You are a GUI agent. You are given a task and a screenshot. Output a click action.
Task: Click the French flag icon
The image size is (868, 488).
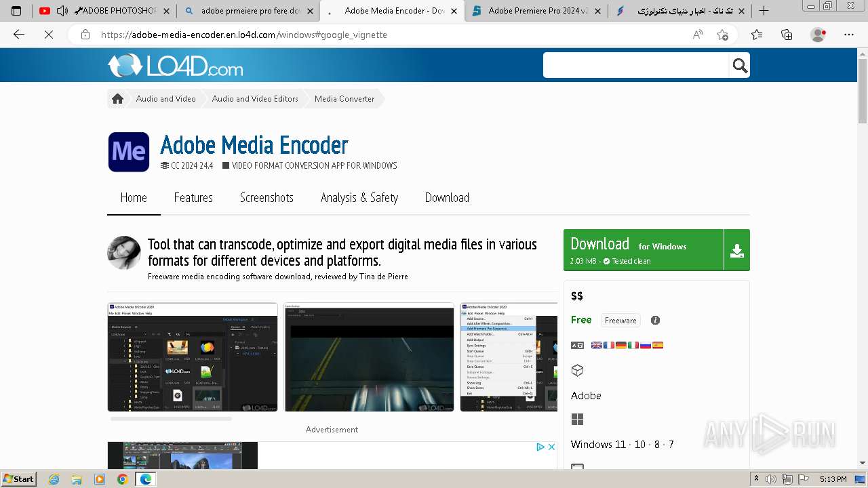point(609,345)
